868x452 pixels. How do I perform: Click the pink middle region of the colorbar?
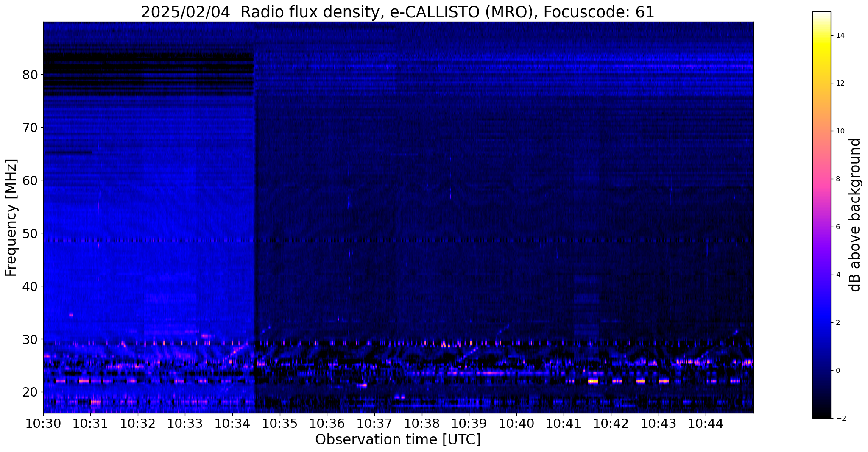(x=821, y=178)
